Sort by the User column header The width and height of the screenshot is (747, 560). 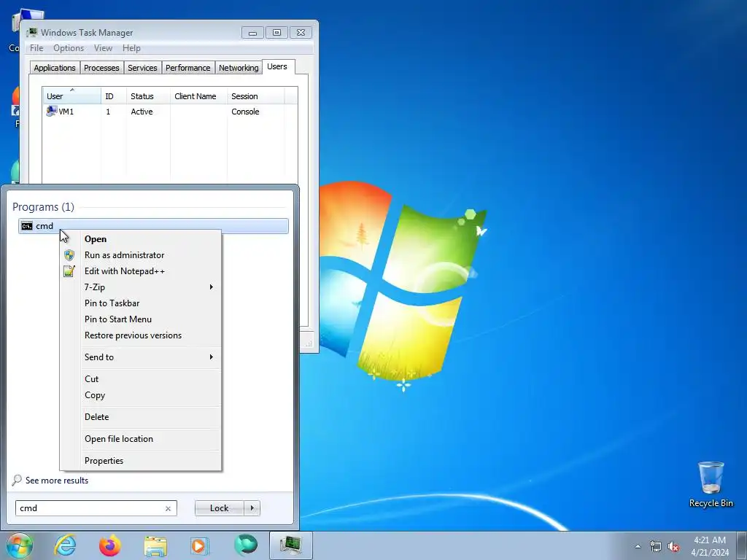[71, 96]
